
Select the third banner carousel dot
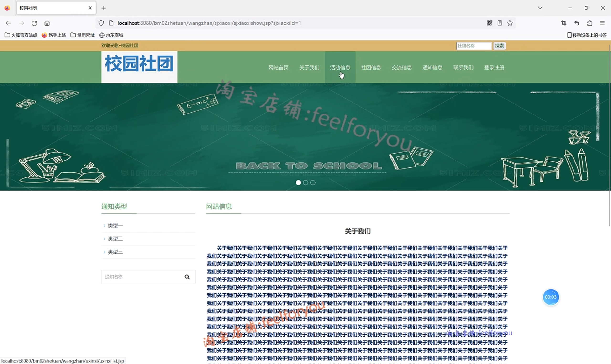[x=313, y=182]
